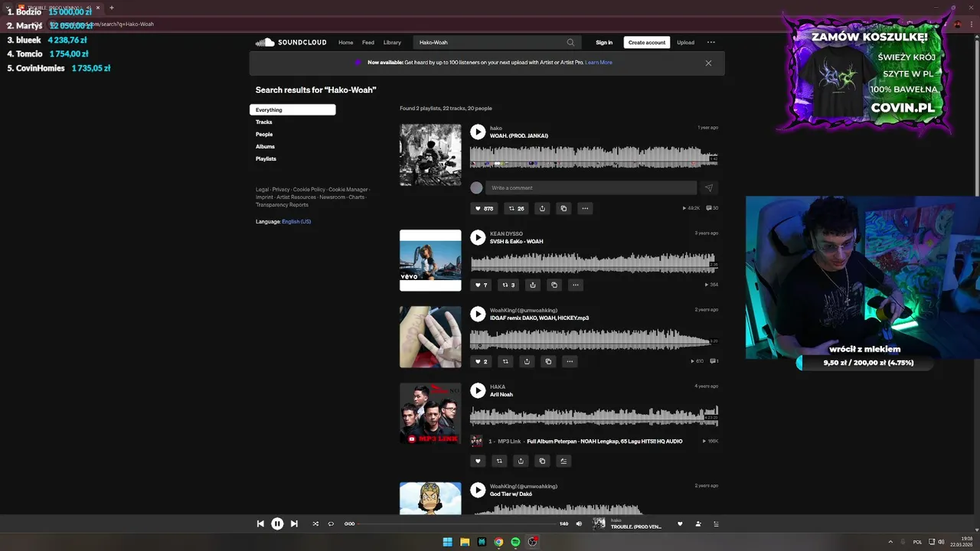The height and width of the screenshot is (551, 980).
Task: Play the Aril Noah playlist by HAKA
Action: click(x=478, y=390)
